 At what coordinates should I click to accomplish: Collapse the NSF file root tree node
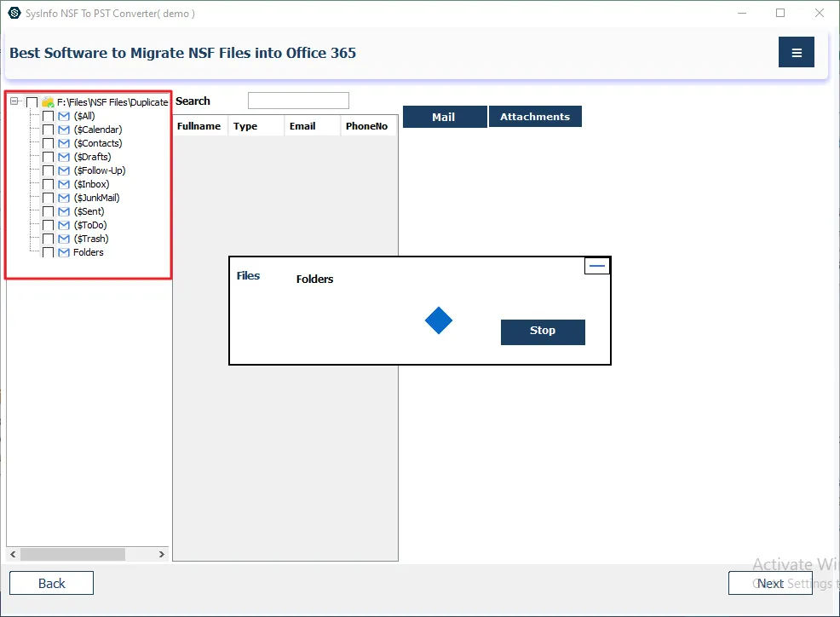click(x=14, y=102)
